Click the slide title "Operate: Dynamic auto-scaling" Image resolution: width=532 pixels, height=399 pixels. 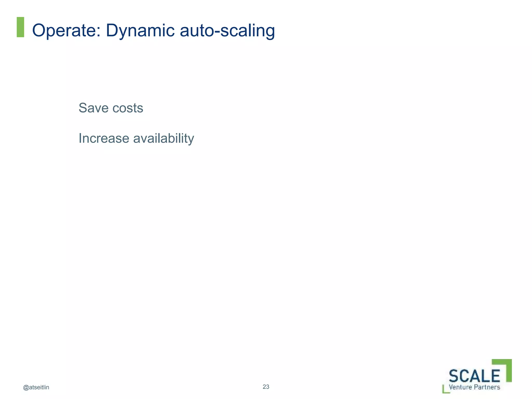click(153, 31)
